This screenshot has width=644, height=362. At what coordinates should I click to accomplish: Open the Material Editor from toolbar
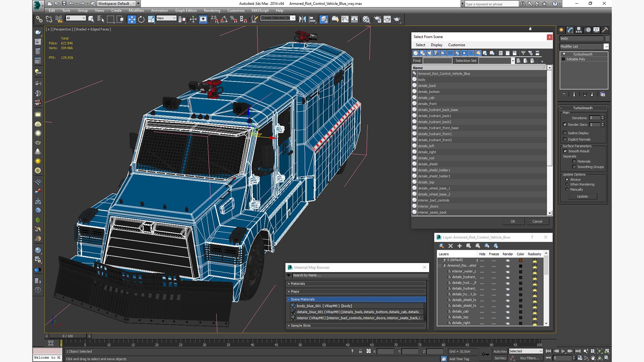(x=366, y=19)
